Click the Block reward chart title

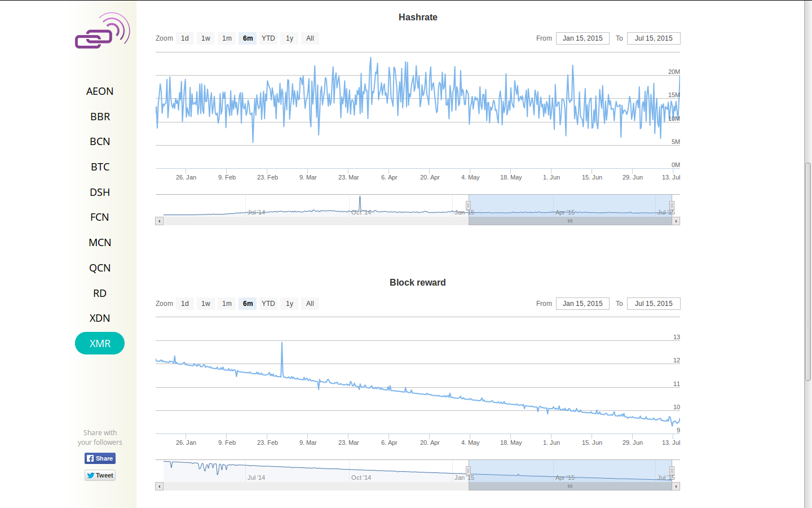coord(418,283)
